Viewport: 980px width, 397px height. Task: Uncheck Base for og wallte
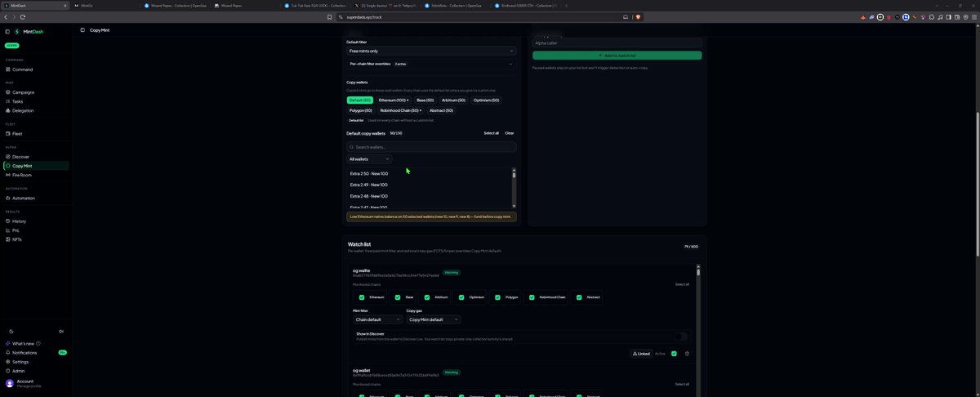398,297
